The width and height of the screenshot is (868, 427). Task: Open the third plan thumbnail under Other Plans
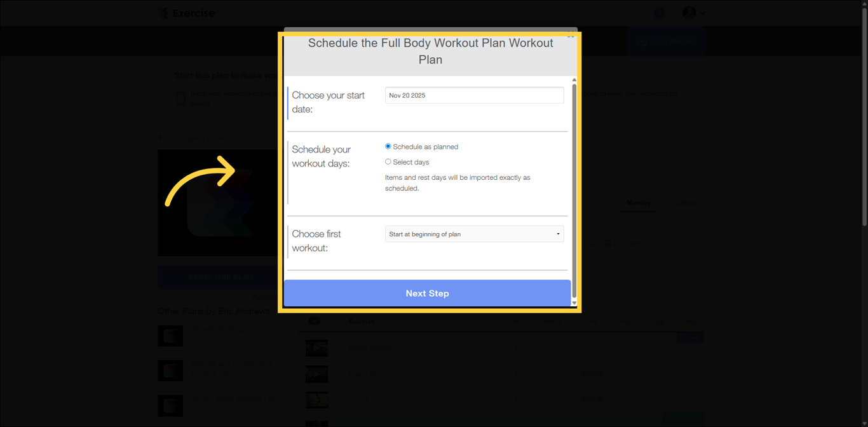click(x=170, y=405)
